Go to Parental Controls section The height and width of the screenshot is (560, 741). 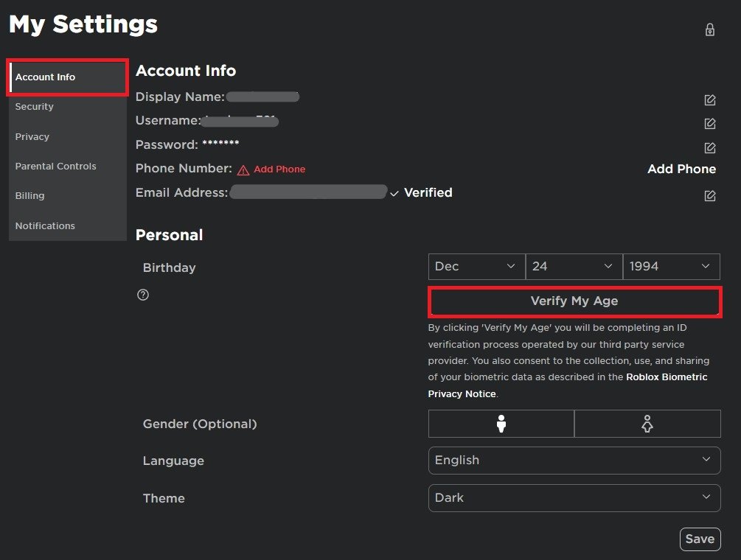coord(56,167)
